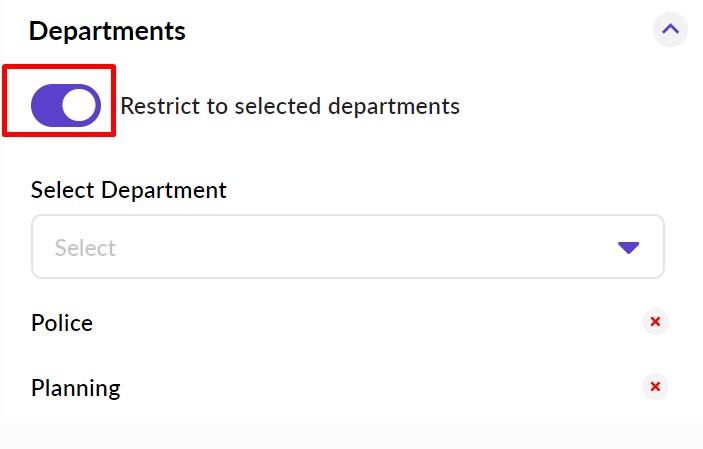Focus the department selection combo box
Viewport: 703px width, 449px height.
click(x=347, y=247)
